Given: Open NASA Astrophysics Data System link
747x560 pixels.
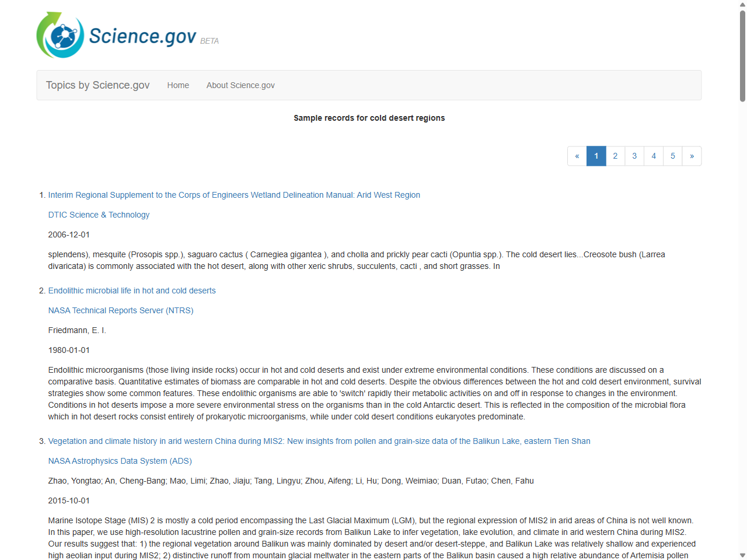Looking at the screenshot, I should 120,461.
